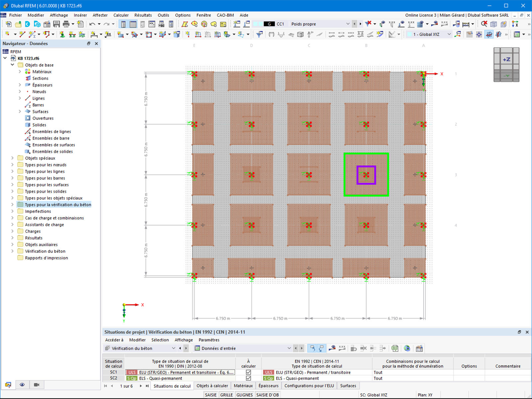Click the redo arrow icon
532x399 pixels.
(x=106, y=24)
